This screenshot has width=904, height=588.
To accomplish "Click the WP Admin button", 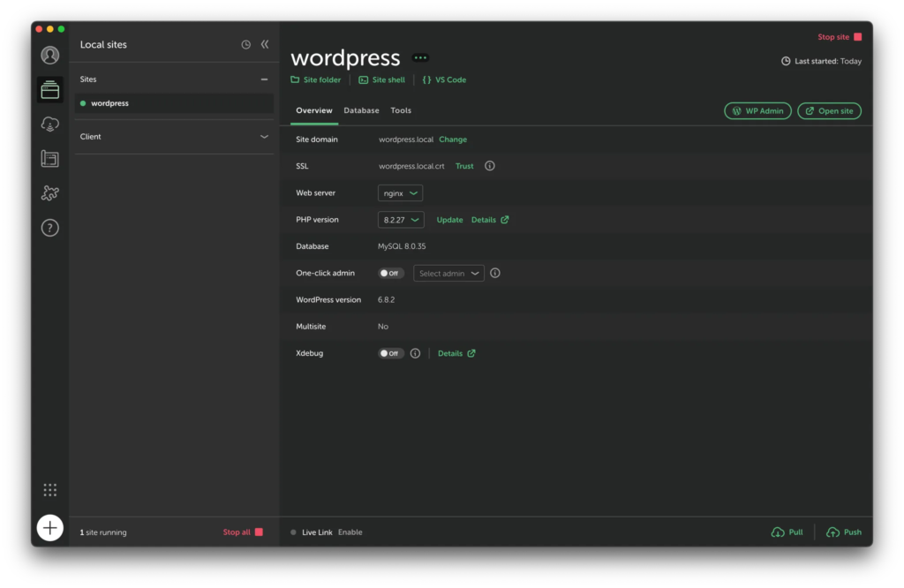I will pos(757,111).
